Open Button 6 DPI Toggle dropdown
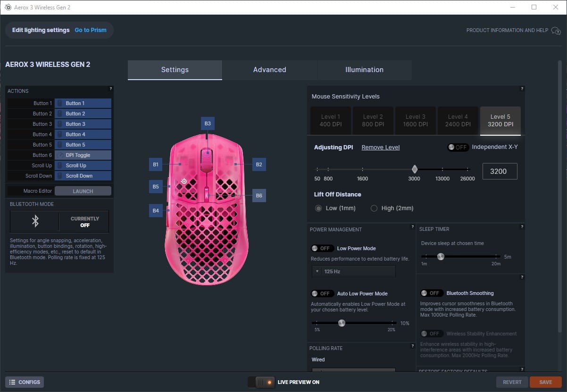The image size is (567, 392). click(83, 155)
